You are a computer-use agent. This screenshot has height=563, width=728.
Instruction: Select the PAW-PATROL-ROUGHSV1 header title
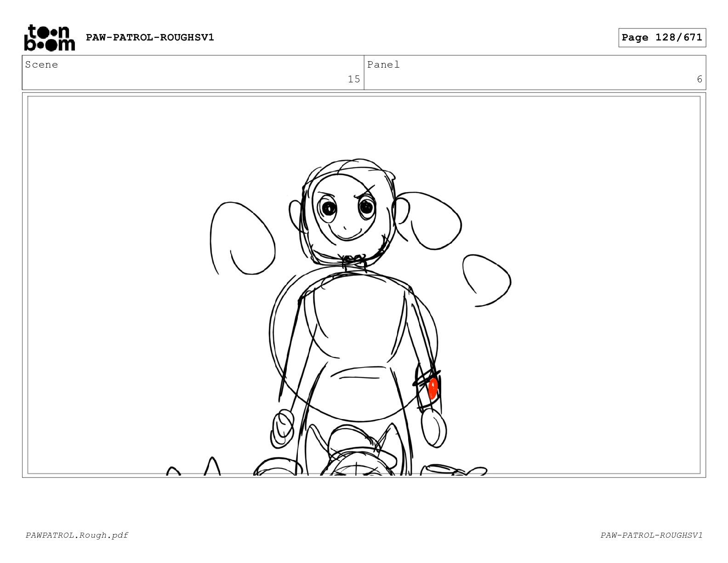[150, 37]
